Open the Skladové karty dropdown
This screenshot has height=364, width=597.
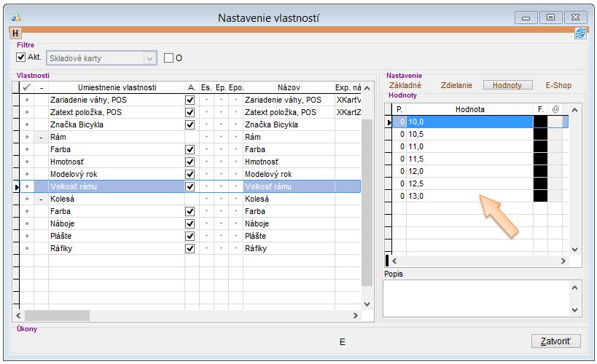150,58
